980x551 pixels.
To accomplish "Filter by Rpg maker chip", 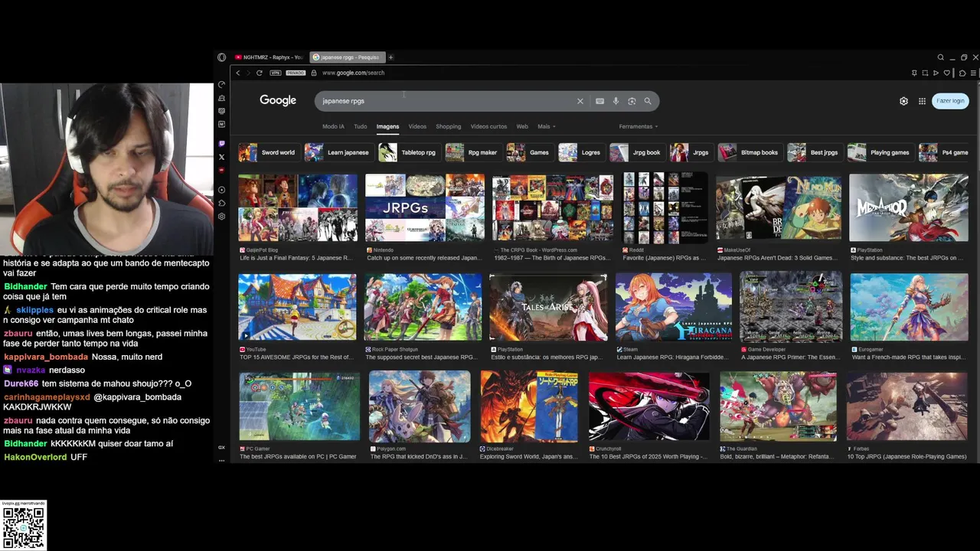I will click(472, 152).
